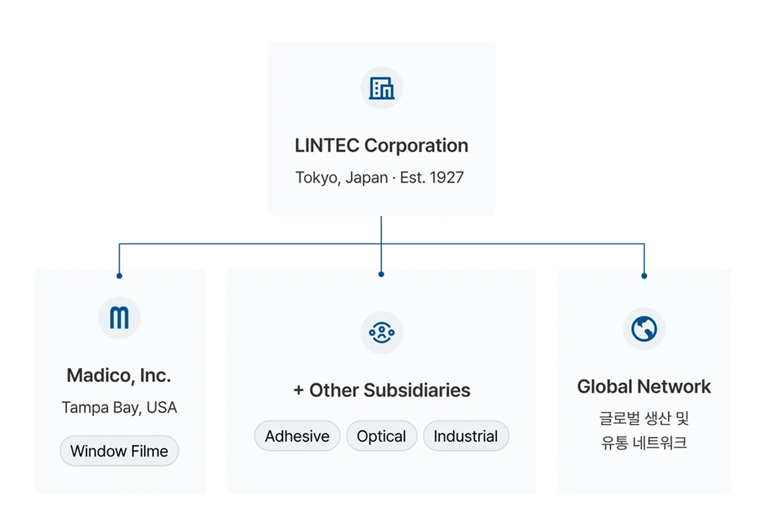
Task: Click the LINTEC building icon
Action: [382, 88]
